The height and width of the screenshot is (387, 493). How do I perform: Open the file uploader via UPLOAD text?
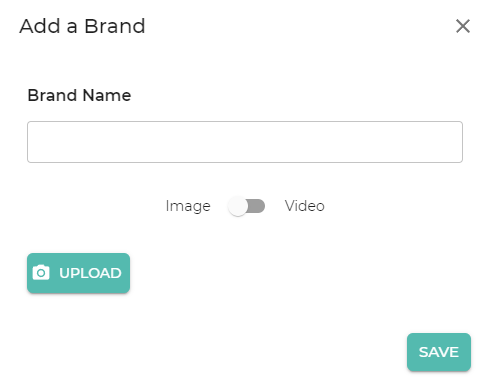90,273
